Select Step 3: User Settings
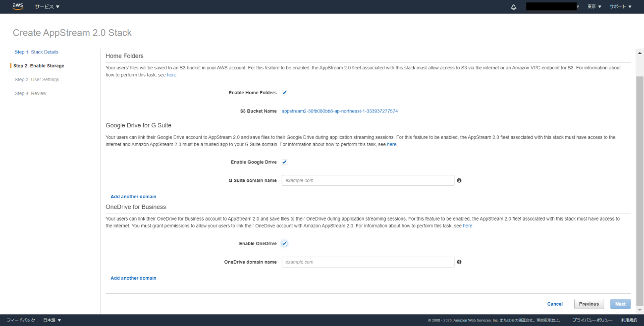This screenshot has height=326, width=644. click(x=37, y=80)
